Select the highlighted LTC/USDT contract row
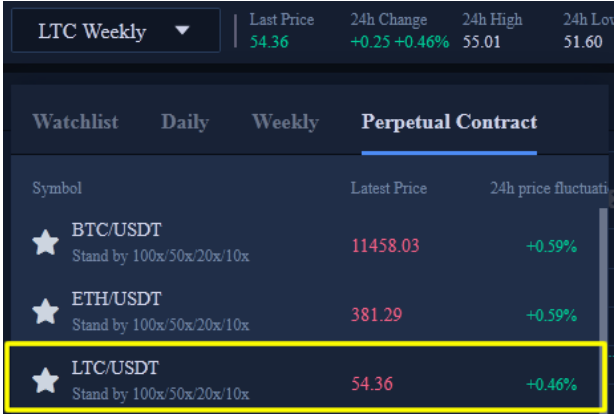The image size is (616, 420). point(306,378)
